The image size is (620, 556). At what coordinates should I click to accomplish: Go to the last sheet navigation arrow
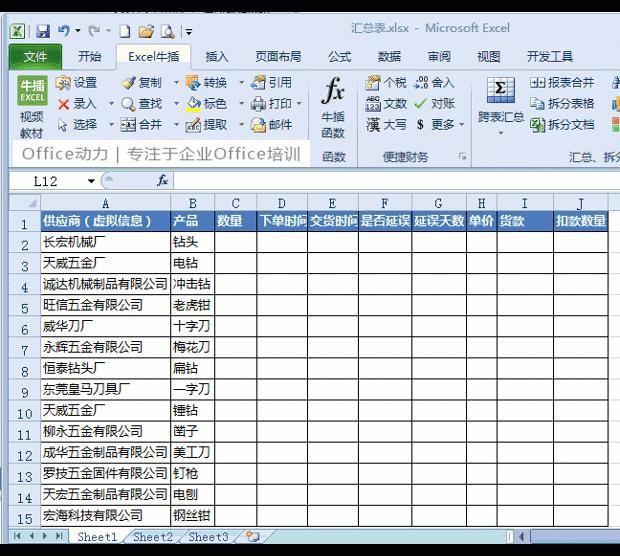(x=59, y=536)
